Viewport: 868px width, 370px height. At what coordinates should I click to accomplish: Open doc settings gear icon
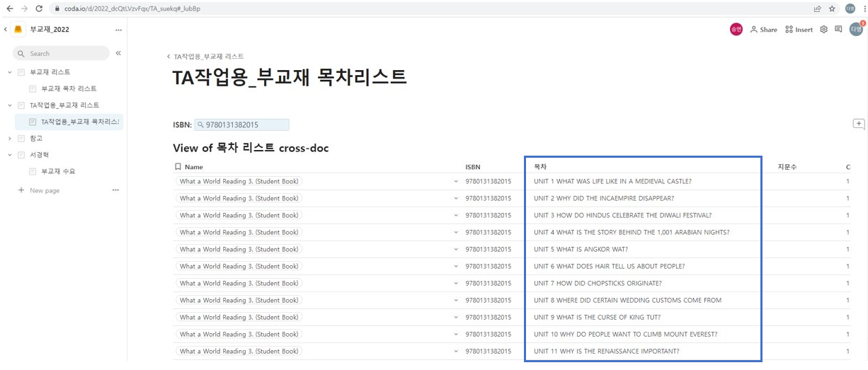pos(823,30)
